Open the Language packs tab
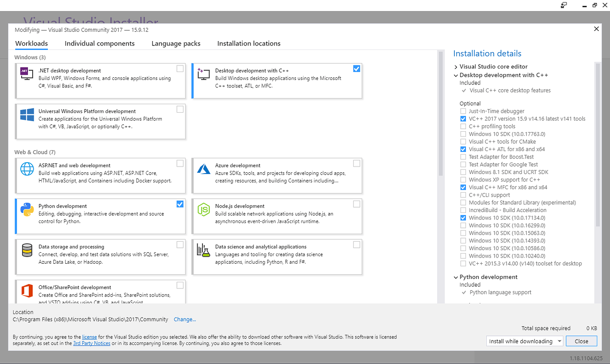The width and height of the screenshot is (610, 364). click(x=176, y=43)
